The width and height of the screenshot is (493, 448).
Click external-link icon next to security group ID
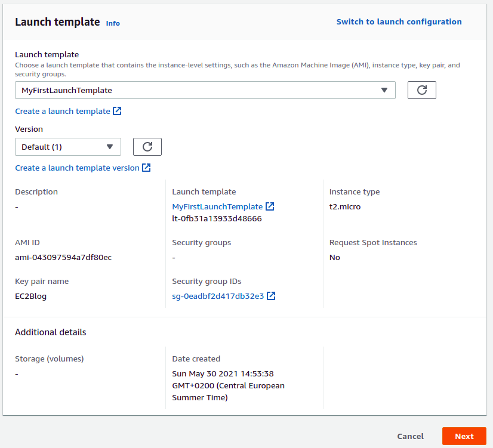pos(271,296)
